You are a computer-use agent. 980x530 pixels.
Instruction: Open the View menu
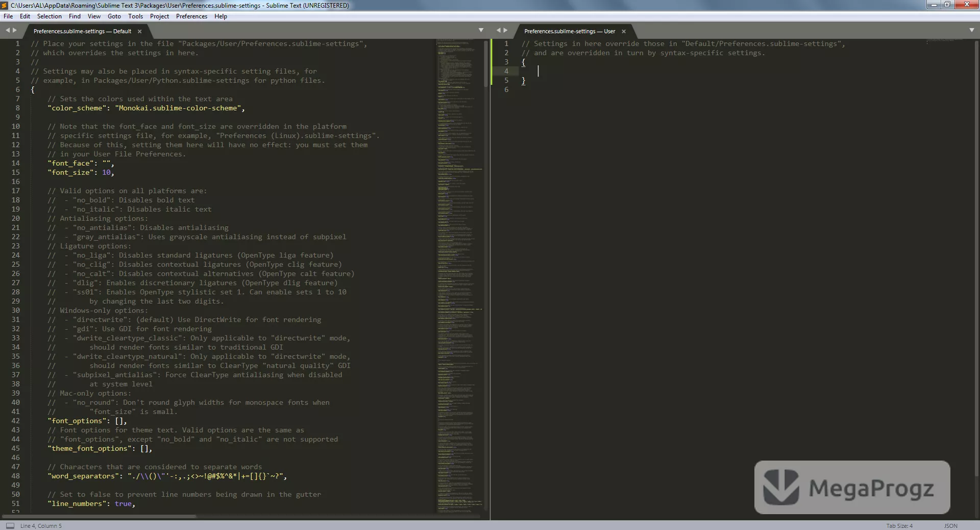pyautogui.click(x=94, y=16)
